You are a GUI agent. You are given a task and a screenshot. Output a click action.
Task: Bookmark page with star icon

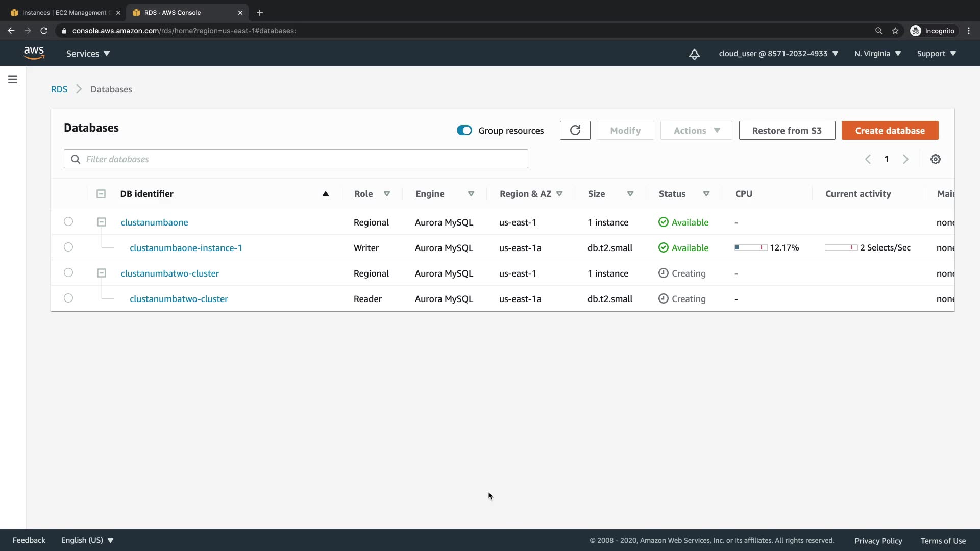895,31
